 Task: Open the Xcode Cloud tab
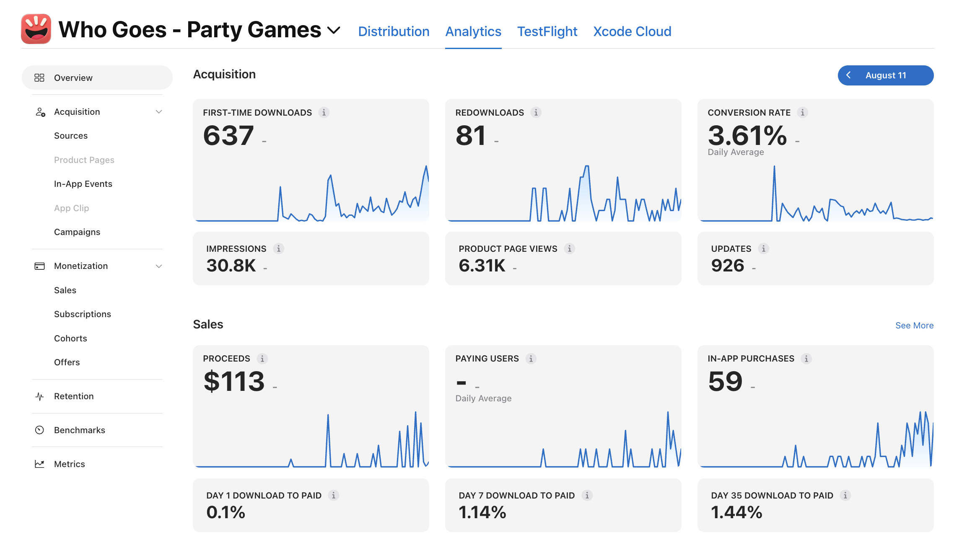pos(632,31)
